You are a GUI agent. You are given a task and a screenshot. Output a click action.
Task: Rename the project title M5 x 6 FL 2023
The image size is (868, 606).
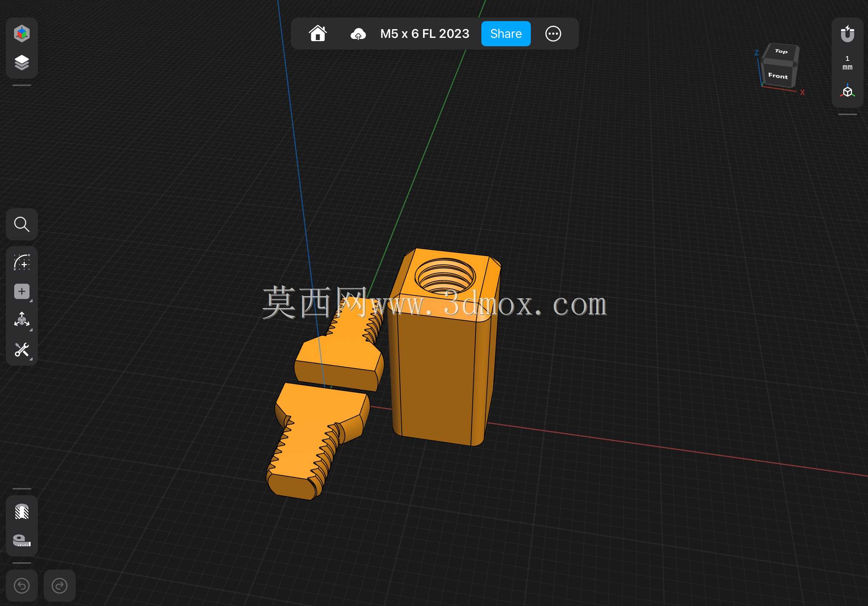tap(425, 34)
